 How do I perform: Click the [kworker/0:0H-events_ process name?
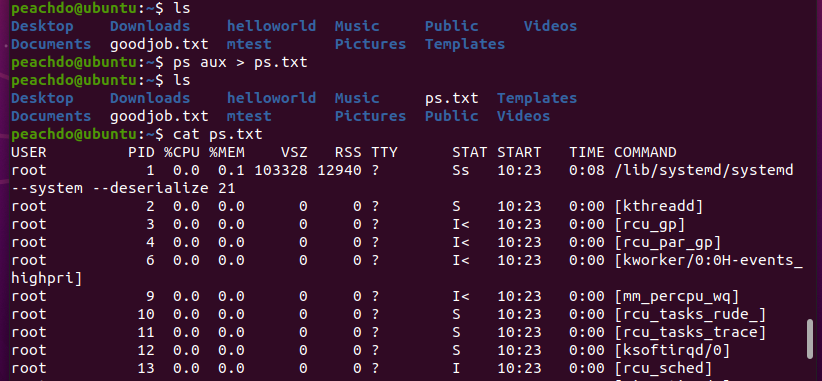tap(708, 260)
